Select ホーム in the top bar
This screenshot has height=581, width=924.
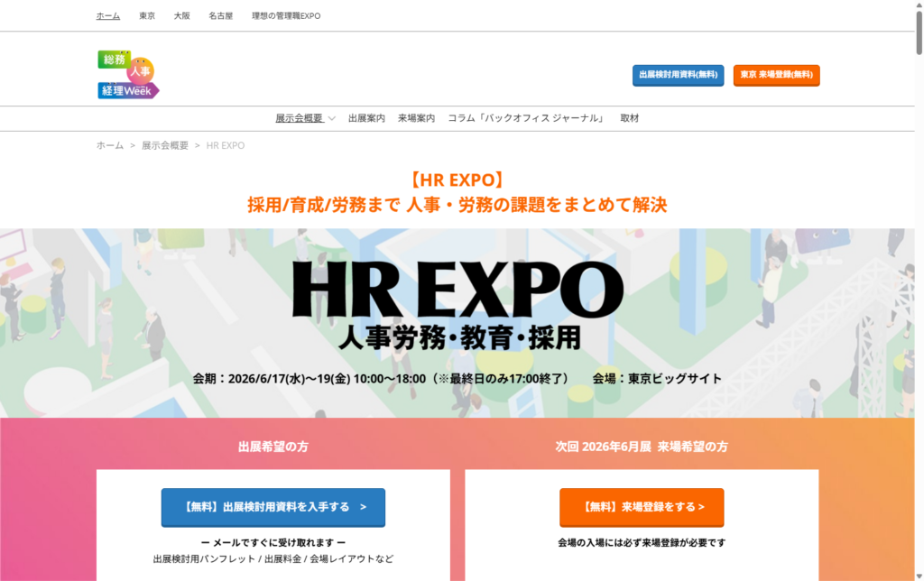108,15
